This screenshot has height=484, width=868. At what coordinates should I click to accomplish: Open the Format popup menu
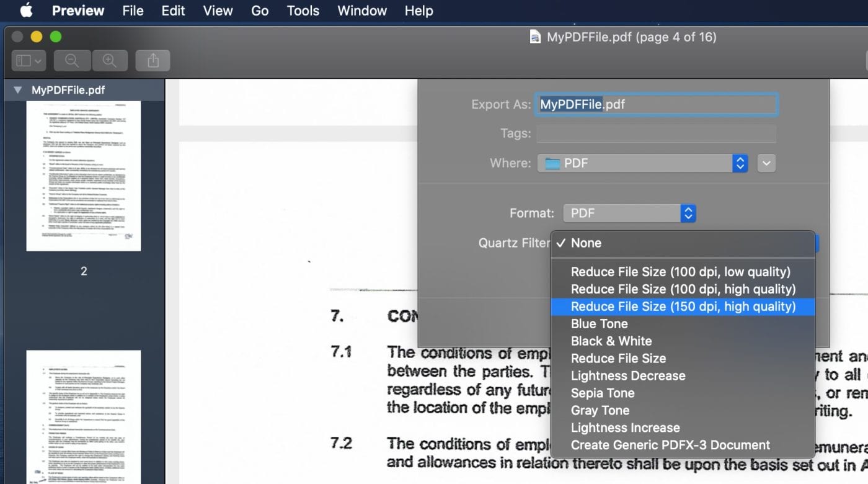pyautogui.click(x=629, y=213)
